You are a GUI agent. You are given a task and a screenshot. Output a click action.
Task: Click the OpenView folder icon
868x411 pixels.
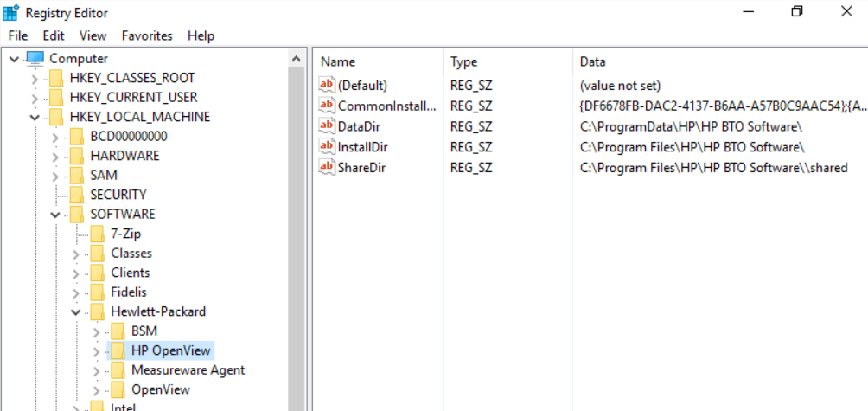coord(118,389)
